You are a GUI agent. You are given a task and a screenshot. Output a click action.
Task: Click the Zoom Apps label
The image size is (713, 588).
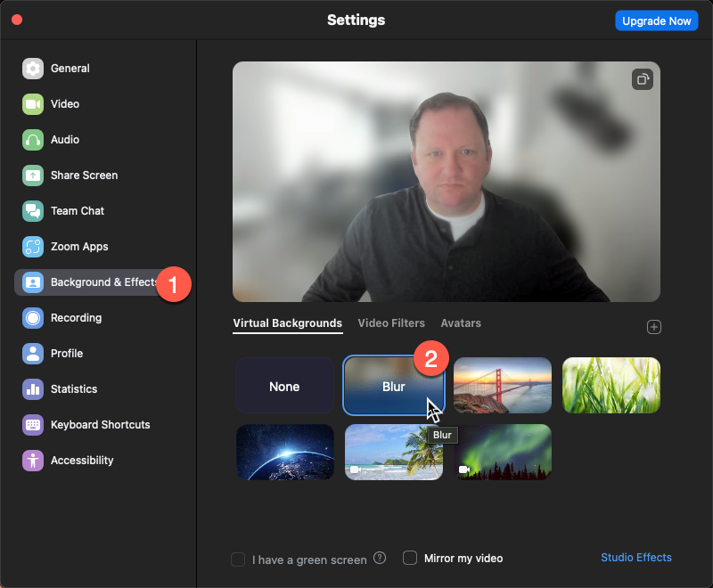point(79,247)
